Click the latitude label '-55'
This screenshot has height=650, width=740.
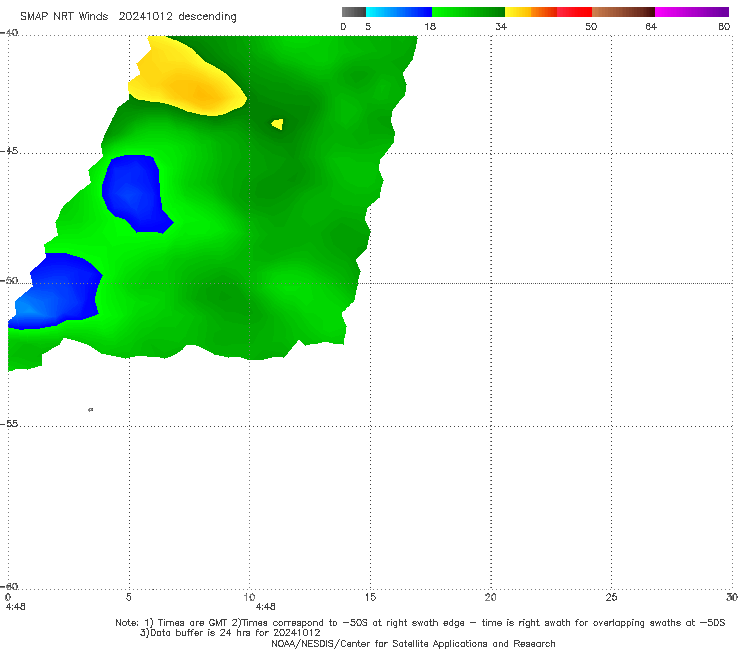click(9, 424)
